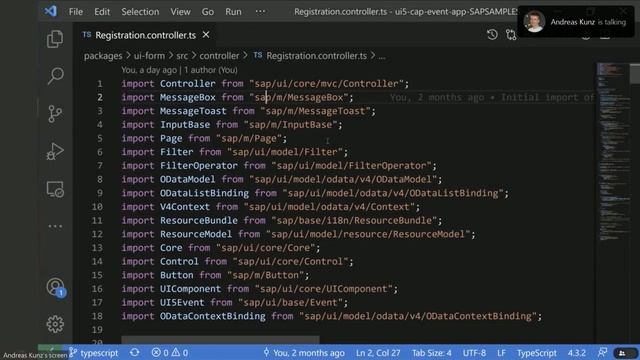
Task: Click the VS Code logo icon
Action: pos(51,11)
